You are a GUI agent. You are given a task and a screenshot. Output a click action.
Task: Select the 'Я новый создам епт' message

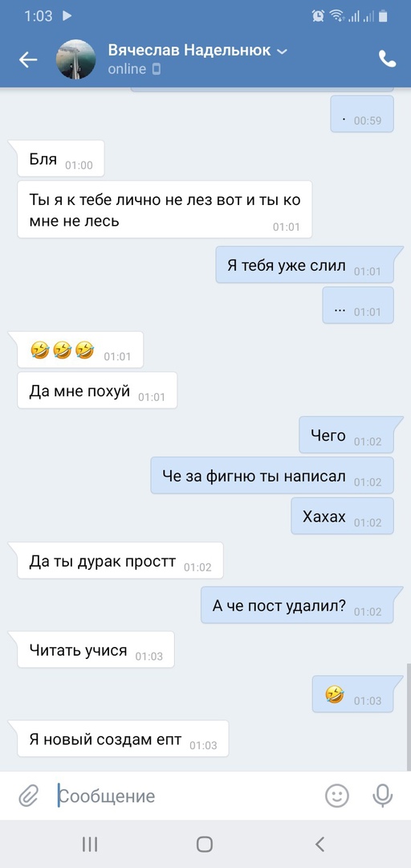[123, 739]
